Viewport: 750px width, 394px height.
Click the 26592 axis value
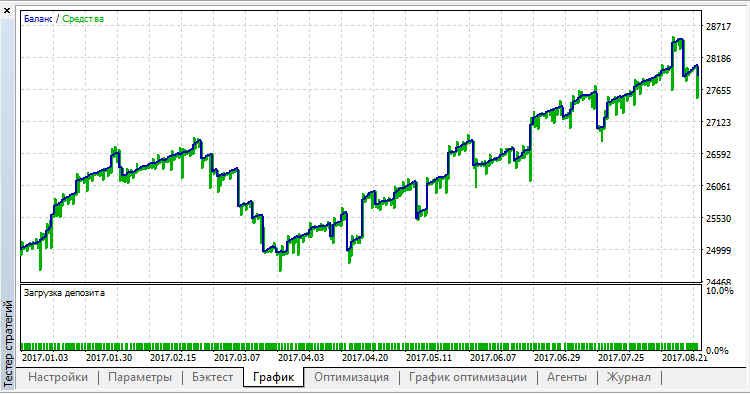pyautogui.click(x=718, y=154)
